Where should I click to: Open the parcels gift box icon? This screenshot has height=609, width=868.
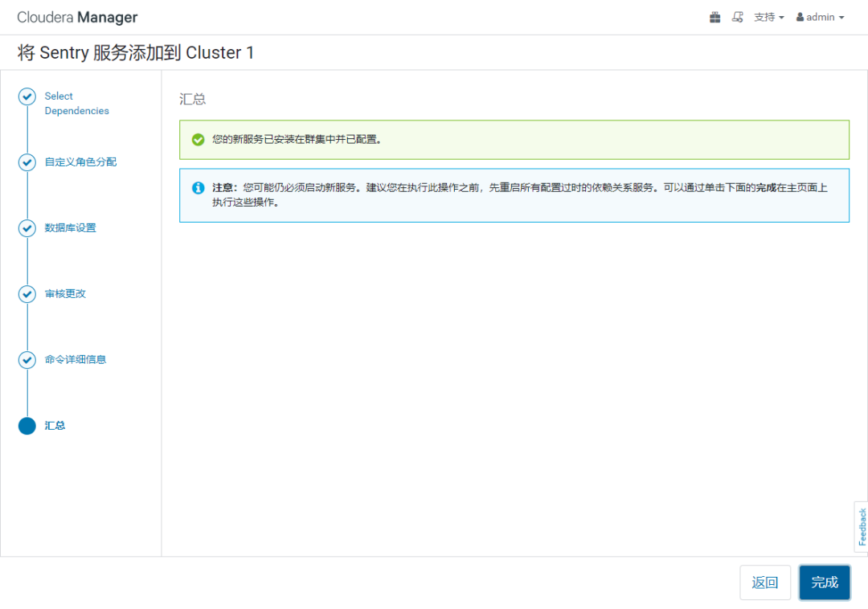(x=714, y=17)
